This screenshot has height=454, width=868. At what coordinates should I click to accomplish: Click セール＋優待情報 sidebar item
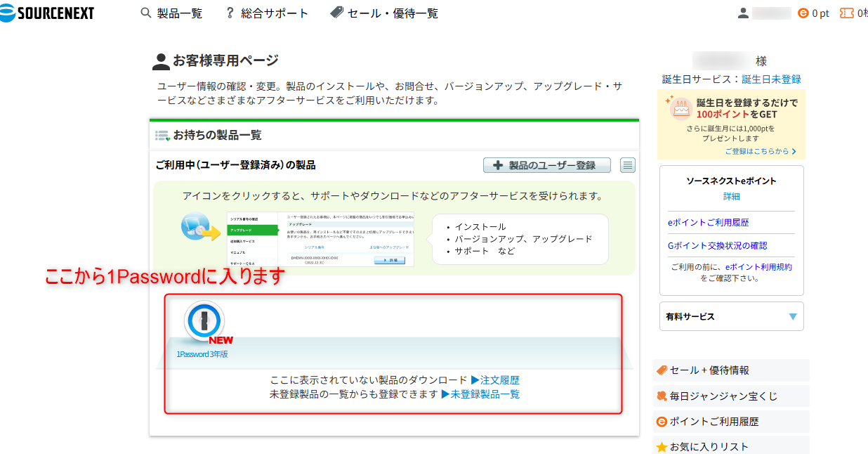click(731, 370)
